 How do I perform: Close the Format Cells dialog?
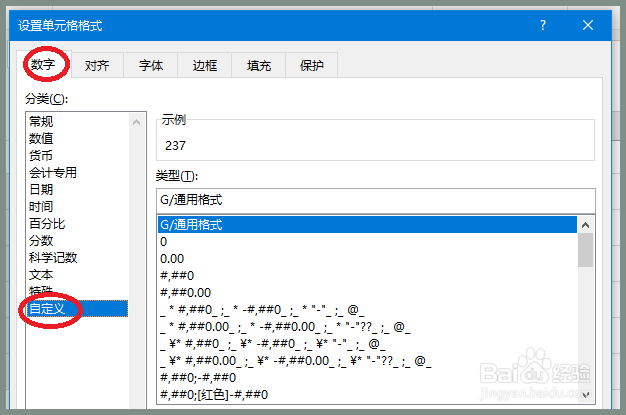tap(588, 25)
